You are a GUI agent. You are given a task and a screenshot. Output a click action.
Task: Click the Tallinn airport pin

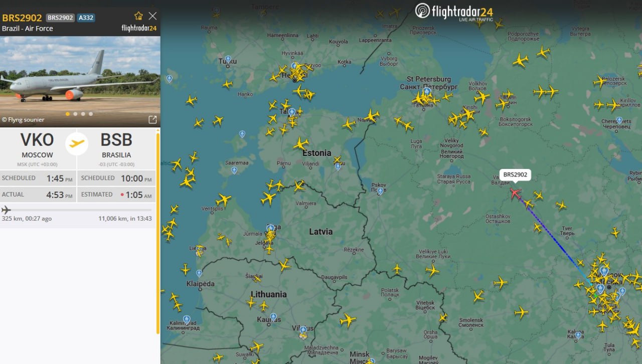click(291, 112)
